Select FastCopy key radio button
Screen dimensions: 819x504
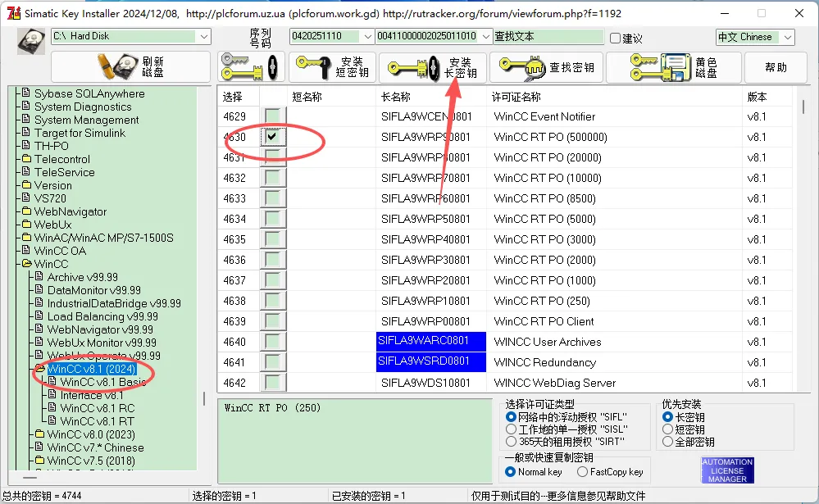click(x=582, y=471)
